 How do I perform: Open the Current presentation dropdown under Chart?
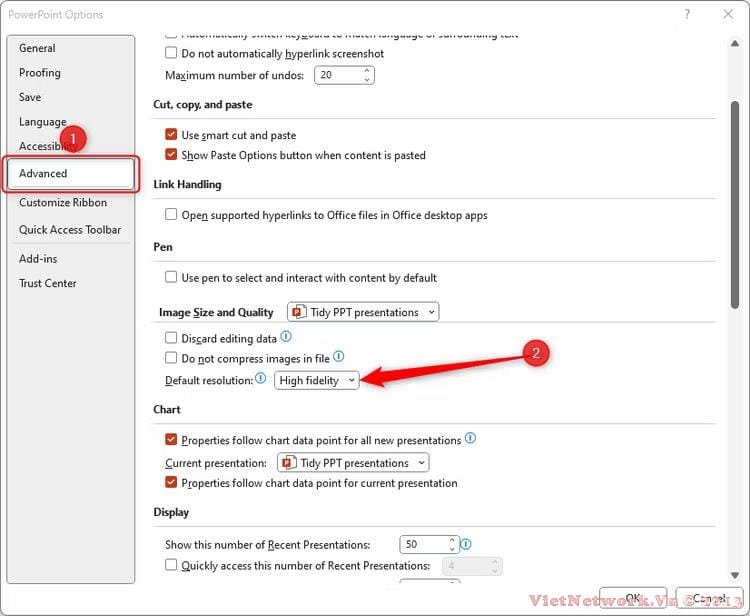click(353, 463)
